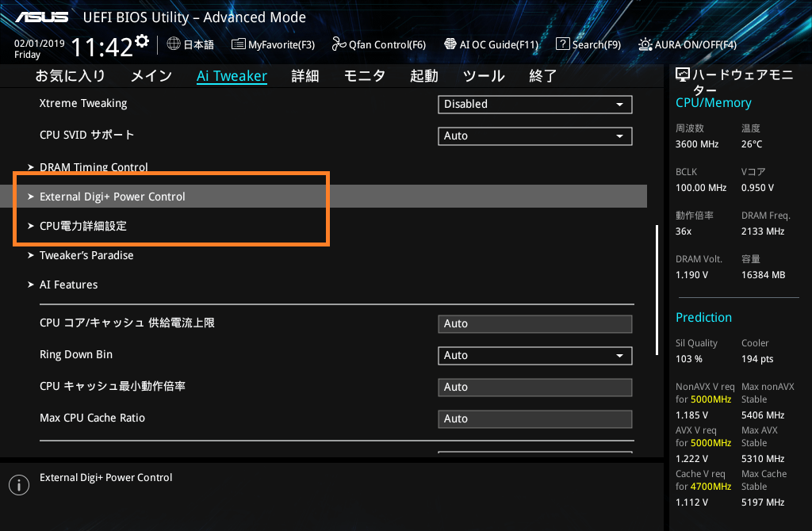Click the AI OC Guide chip icon
Screen dimensions: 812x531
[x=450, y=44]
